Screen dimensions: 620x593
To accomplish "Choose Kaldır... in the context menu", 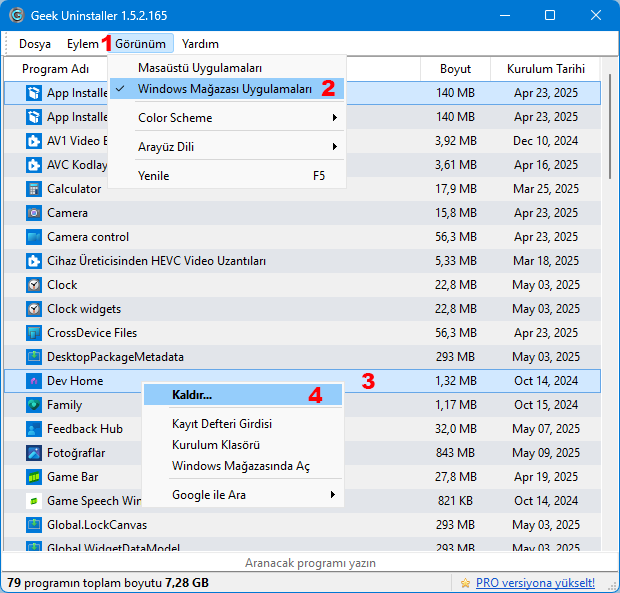I will click(243, 395).
